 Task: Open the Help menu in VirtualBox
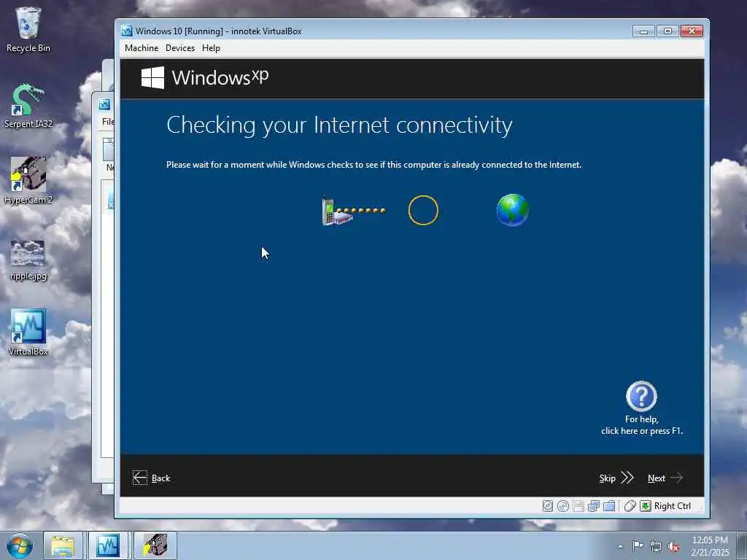[211, 48]
